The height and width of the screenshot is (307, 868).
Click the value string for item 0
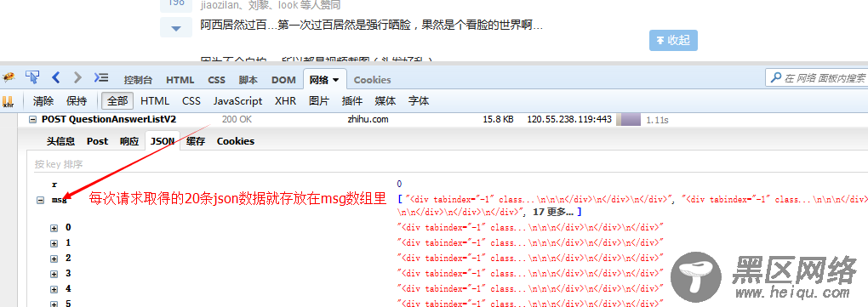530,227
